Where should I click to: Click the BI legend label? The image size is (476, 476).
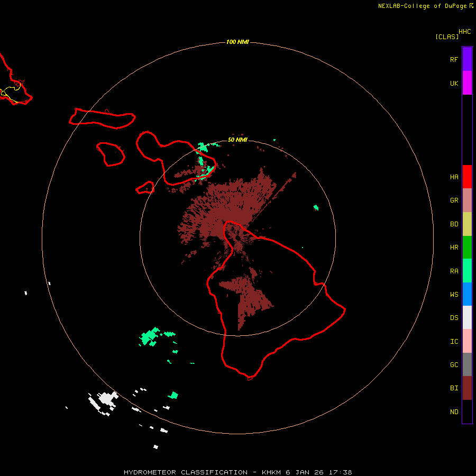pos(454,388)
